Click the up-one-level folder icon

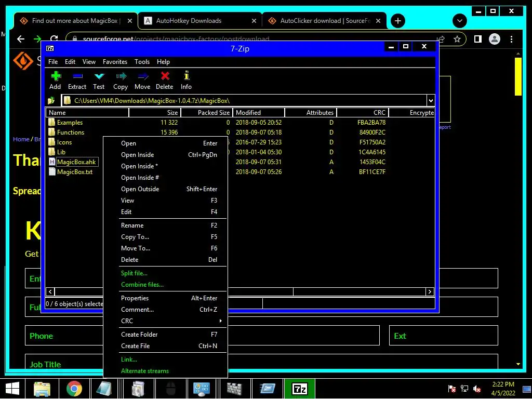tap(51, 100)
